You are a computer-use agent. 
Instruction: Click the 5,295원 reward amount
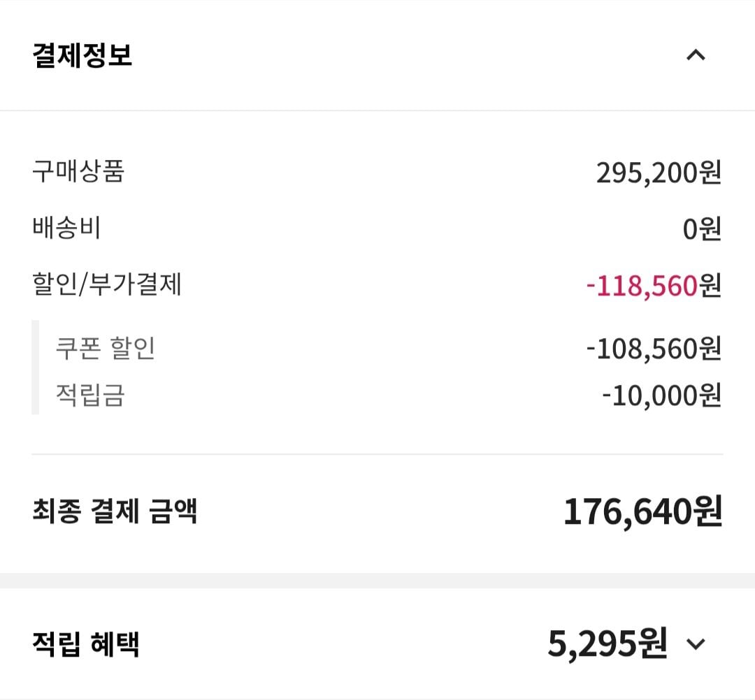[607, 643]
